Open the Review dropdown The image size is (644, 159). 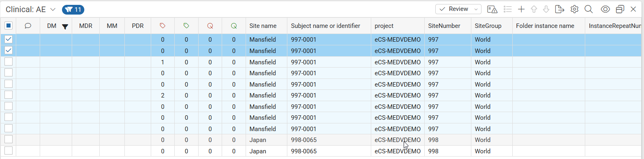(x=458, y=9)
